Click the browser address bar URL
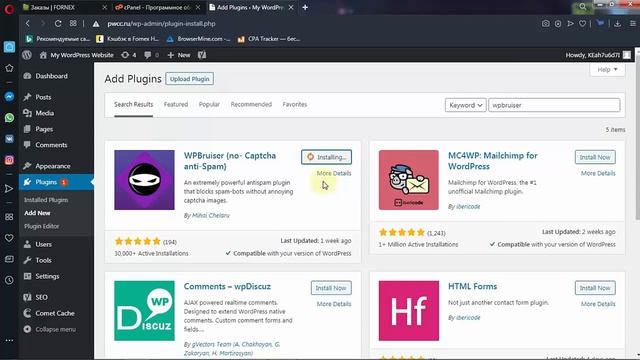 coord(161,24)
